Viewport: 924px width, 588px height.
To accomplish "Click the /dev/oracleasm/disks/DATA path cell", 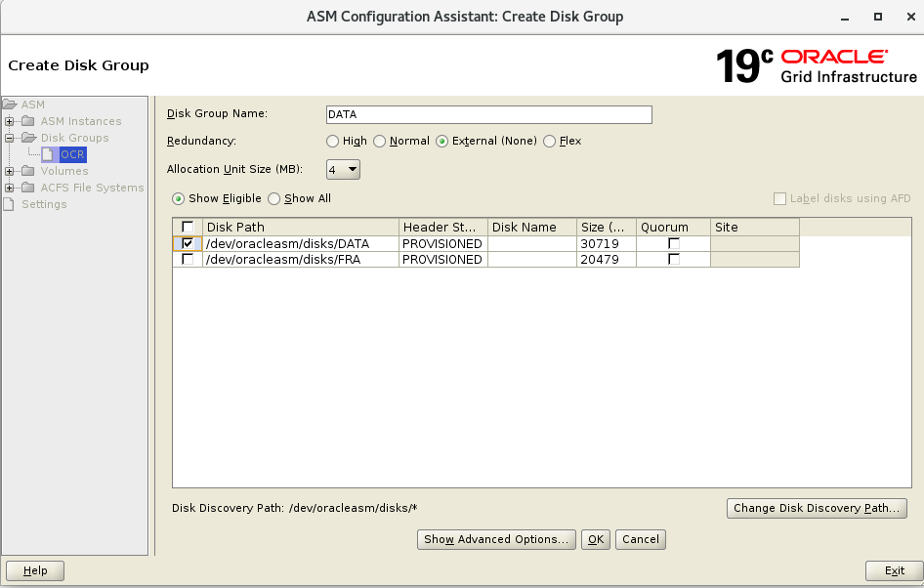I will (x=301, y=244).
